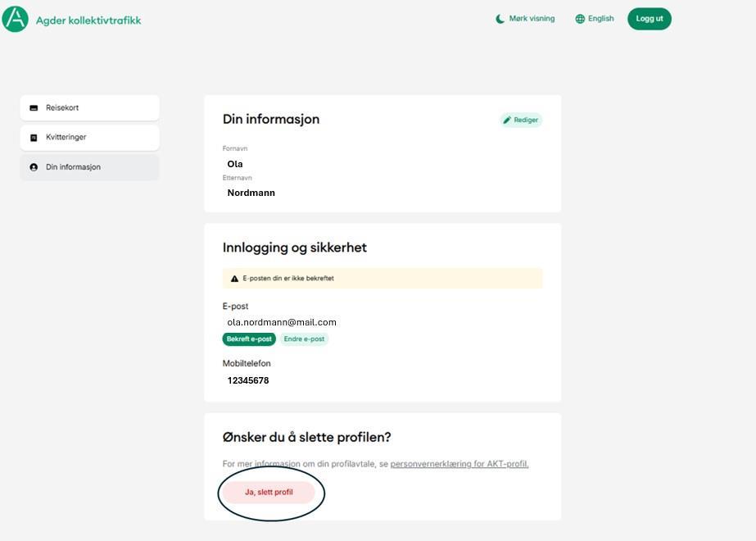Click the Reisekort card icon

point(34,108)
